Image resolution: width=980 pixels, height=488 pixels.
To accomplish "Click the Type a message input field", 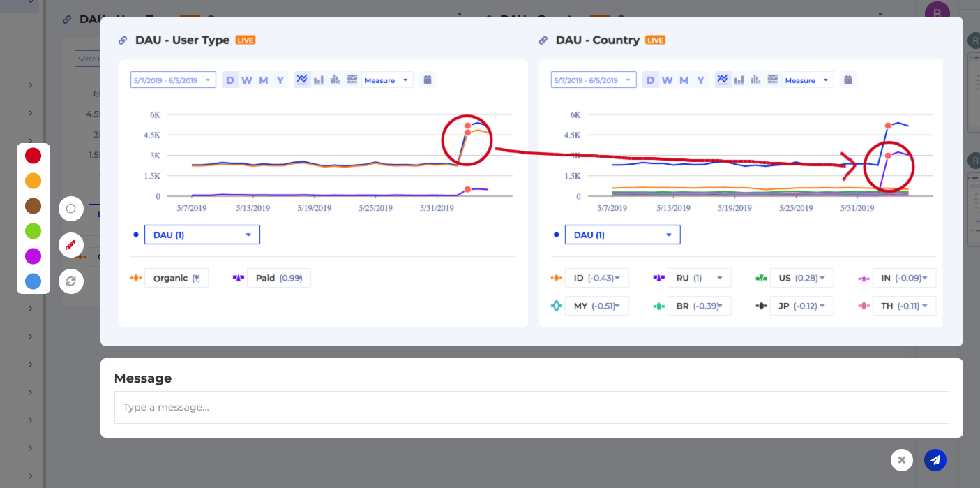I will coord(532,407).
